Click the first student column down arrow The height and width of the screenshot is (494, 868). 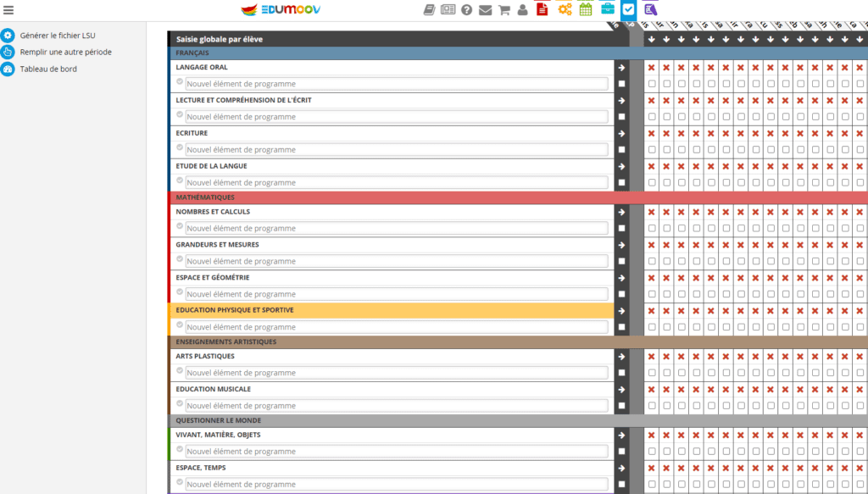tap(651, 39)
